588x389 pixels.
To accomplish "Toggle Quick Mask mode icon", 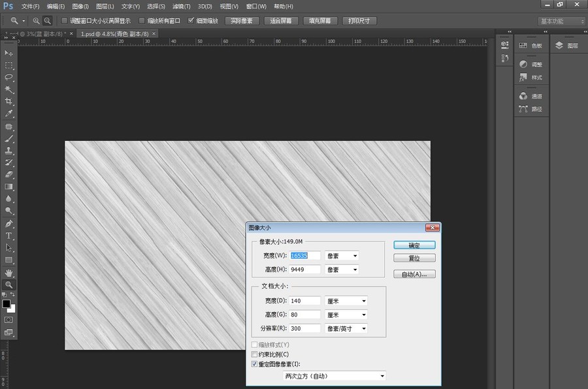I will click(8, 320).
